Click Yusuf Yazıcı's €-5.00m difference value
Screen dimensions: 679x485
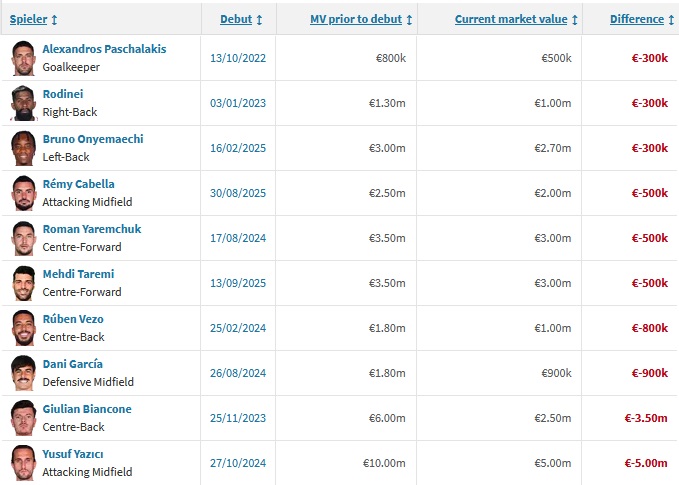click(x=646, y=463)
